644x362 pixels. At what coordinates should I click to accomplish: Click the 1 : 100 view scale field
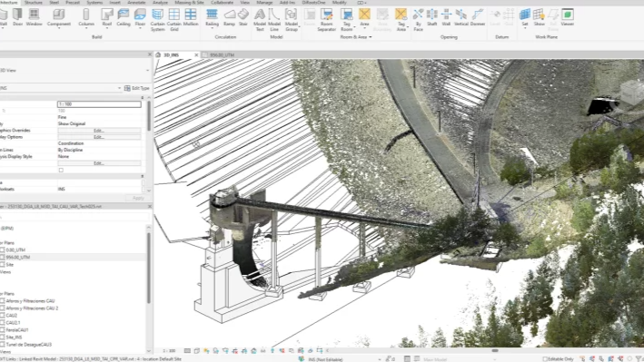tap(99, 104)
